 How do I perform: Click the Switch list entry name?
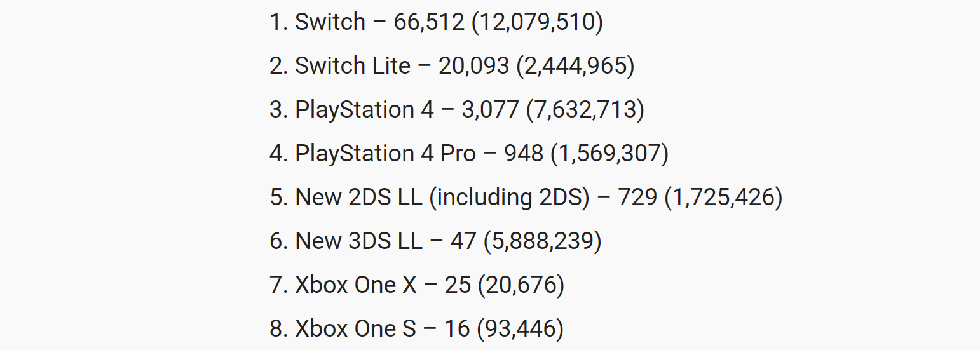[330, 22]
